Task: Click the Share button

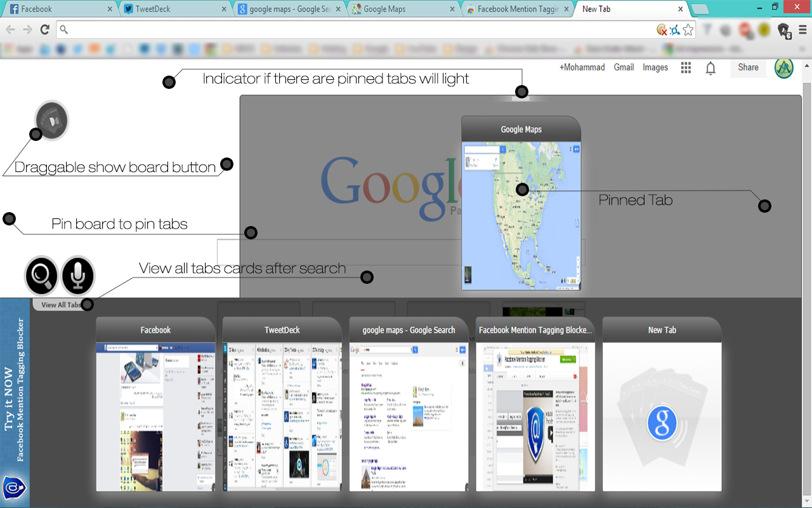Action: [748, 67]
